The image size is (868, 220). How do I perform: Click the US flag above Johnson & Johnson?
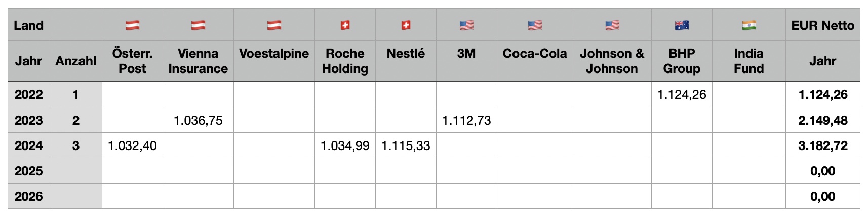[612, 25]
